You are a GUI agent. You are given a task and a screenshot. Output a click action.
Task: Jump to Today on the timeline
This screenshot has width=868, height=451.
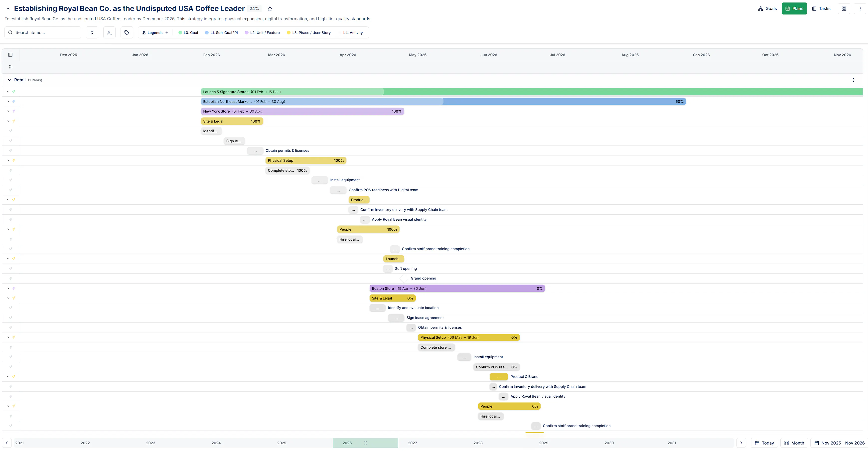click(764, 443)
